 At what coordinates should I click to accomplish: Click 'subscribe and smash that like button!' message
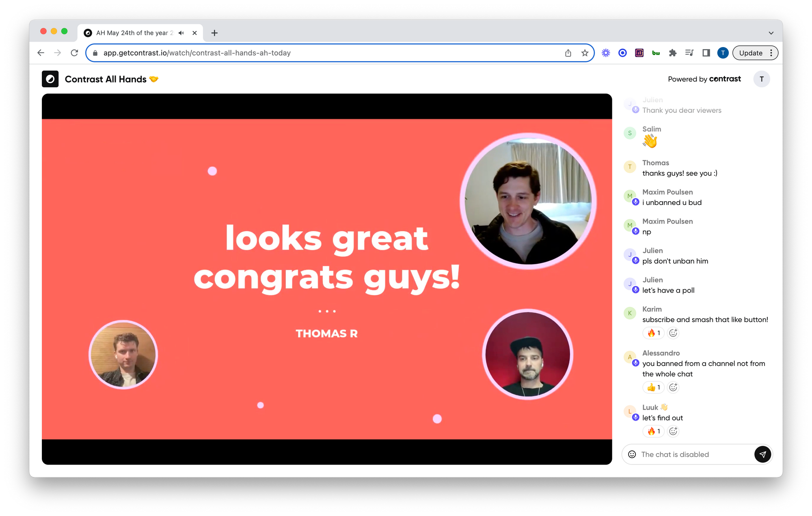(705, 320)
